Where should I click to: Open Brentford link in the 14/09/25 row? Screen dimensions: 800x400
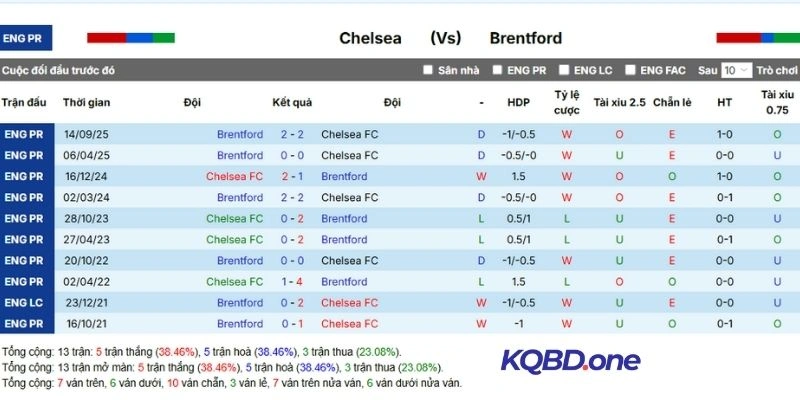point(240,134)
